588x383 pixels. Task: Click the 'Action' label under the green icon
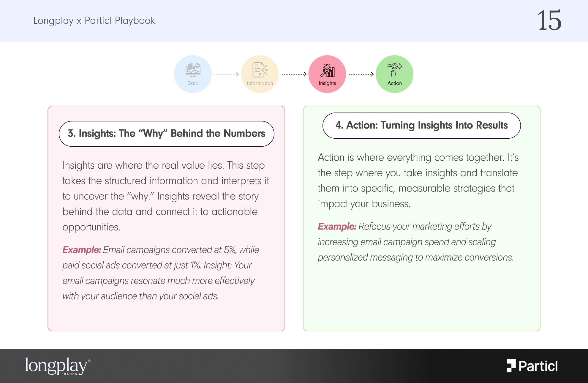394,83
